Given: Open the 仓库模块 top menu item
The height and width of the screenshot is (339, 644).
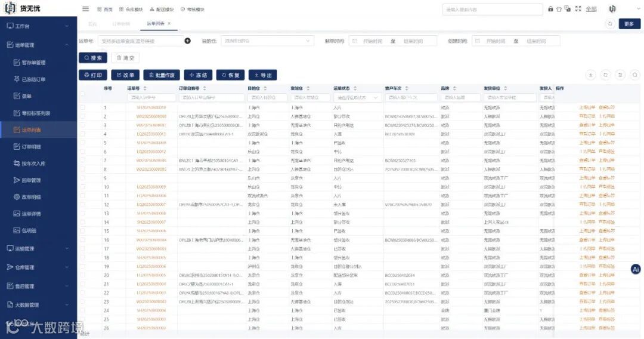Looking at the screenshot, I should coord(131,9).
